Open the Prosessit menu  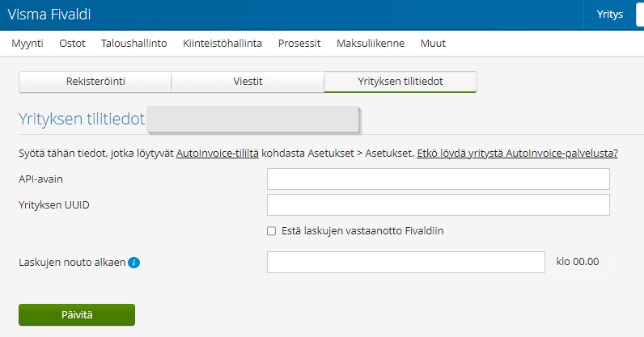tap(299, 44)
